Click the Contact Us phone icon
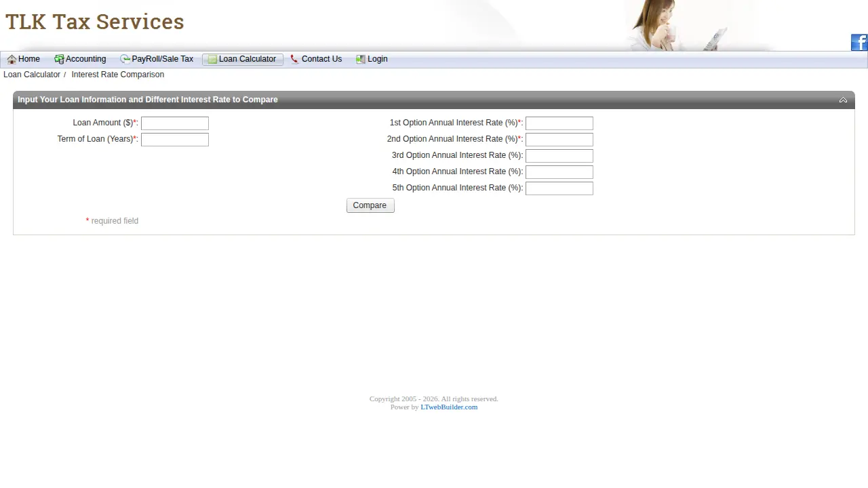This screenshot has width=868, height=488. click(294, 60)
